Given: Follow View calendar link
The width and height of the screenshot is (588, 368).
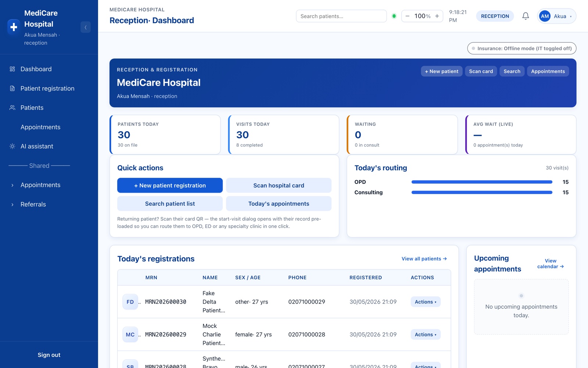Looking at the screenshot, I should click(551, 263).
